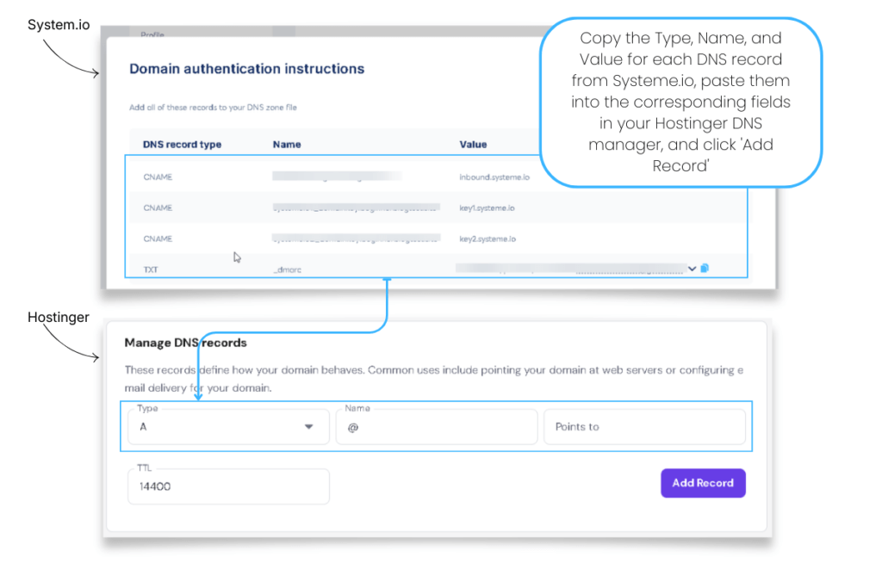Click the 'Name' column header
882x588 pixels.
286,144
